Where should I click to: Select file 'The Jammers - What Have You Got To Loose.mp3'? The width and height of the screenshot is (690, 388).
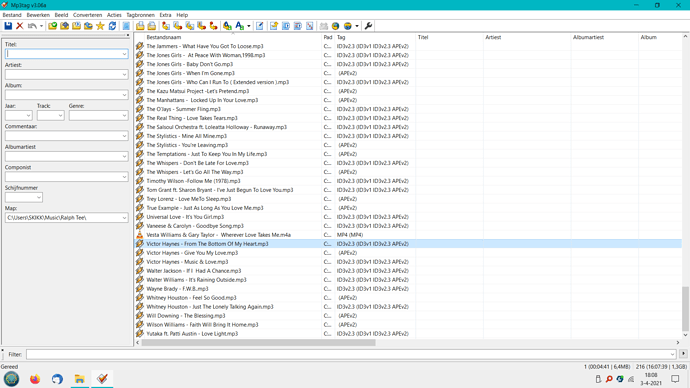205,46
